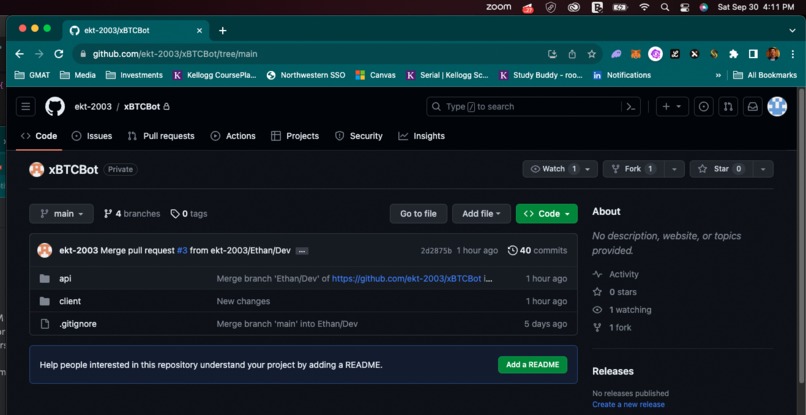The height and width of the screenshot is (415, 806).
Task: Open the Watch notifications dropdown
Action: click(x=560, y=169)
